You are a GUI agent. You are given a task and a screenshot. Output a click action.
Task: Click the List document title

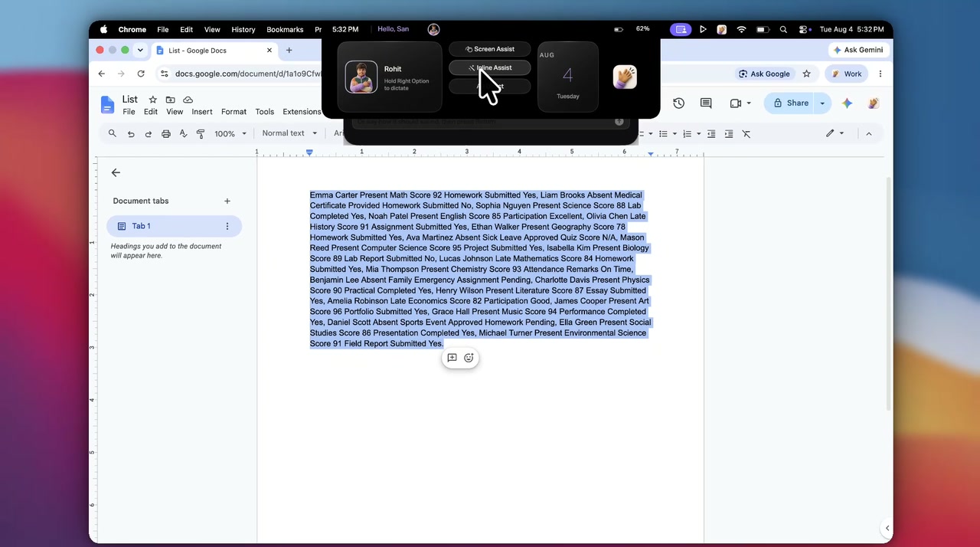pos(130,99)
